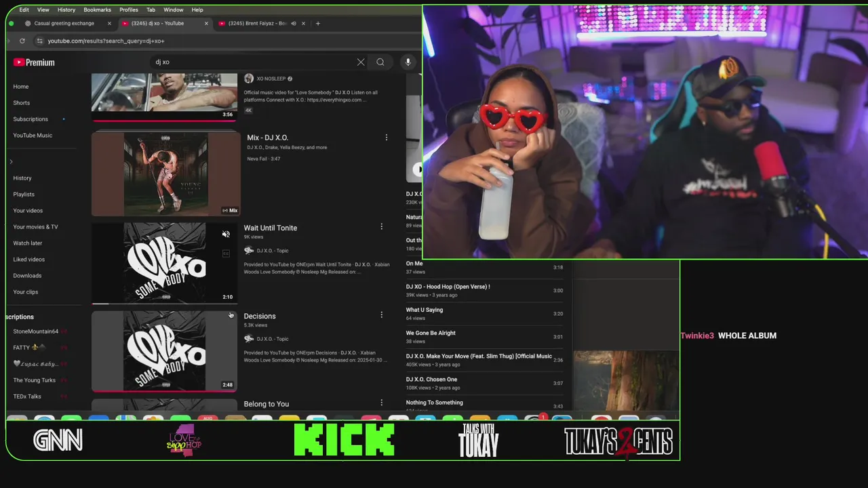Viewport: 868px width, 488px height.
Task: Close the dj xo - YouTube tab
Action: tap(206, 23)
